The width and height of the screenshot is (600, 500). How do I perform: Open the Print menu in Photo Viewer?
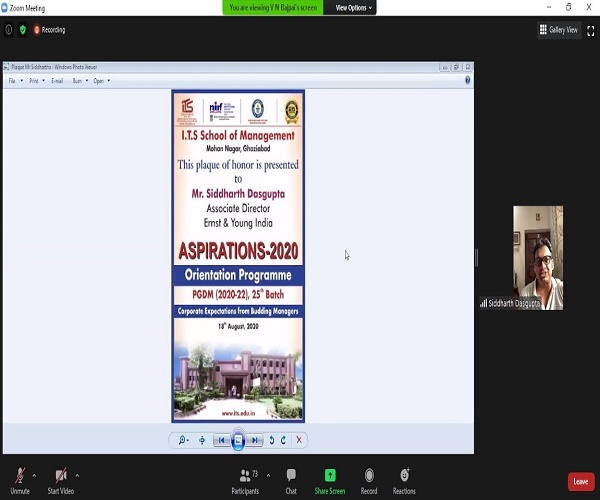point(34,81)
